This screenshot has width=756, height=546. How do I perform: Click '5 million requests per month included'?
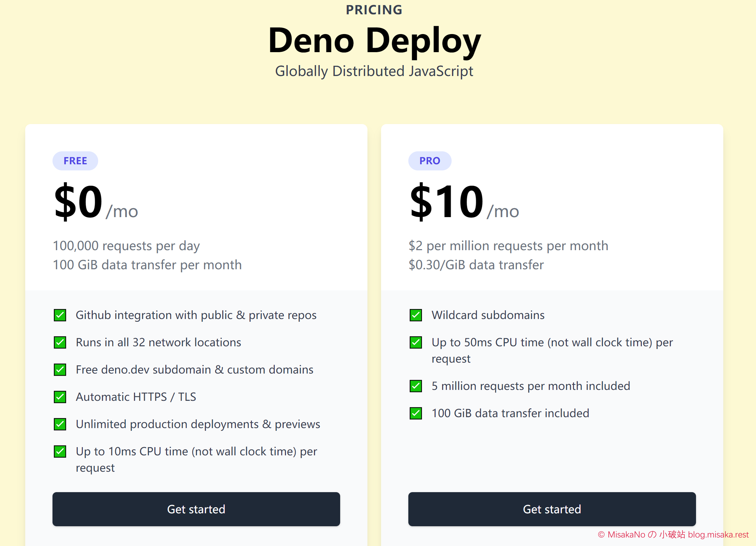pyautogui.click(x=531, y=386)
